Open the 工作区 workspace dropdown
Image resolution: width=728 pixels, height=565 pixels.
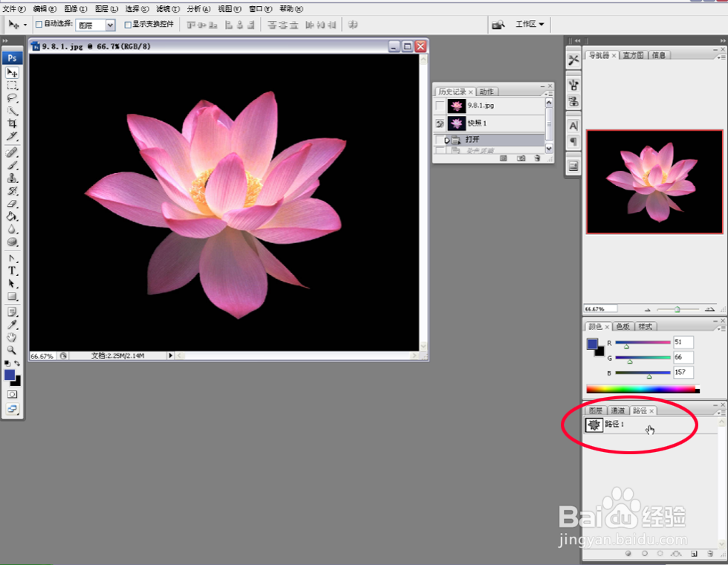click(x=530, y=24)
